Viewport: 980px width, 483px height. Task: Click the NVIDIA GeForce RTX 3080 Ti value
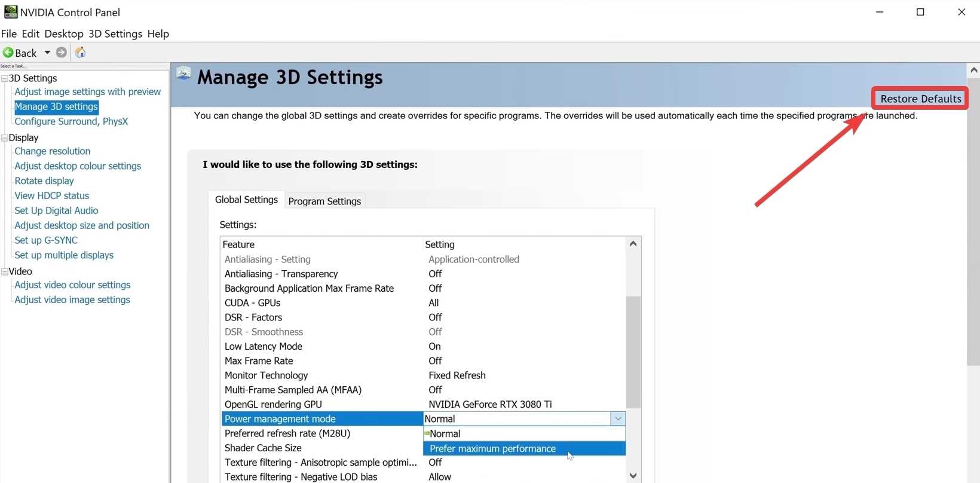pos(490,405)
